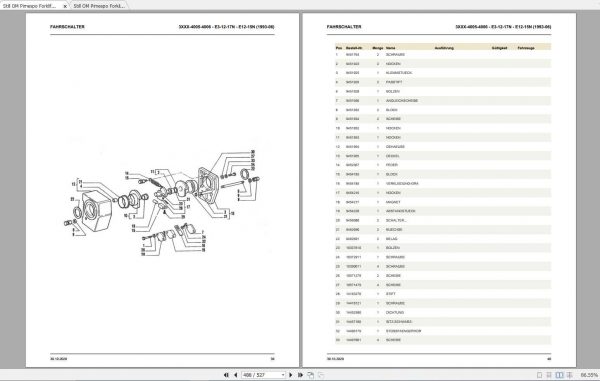Click the footer date on the left page
The height and width of the screenshot is (381, 600).
click(x=58, y=359)
